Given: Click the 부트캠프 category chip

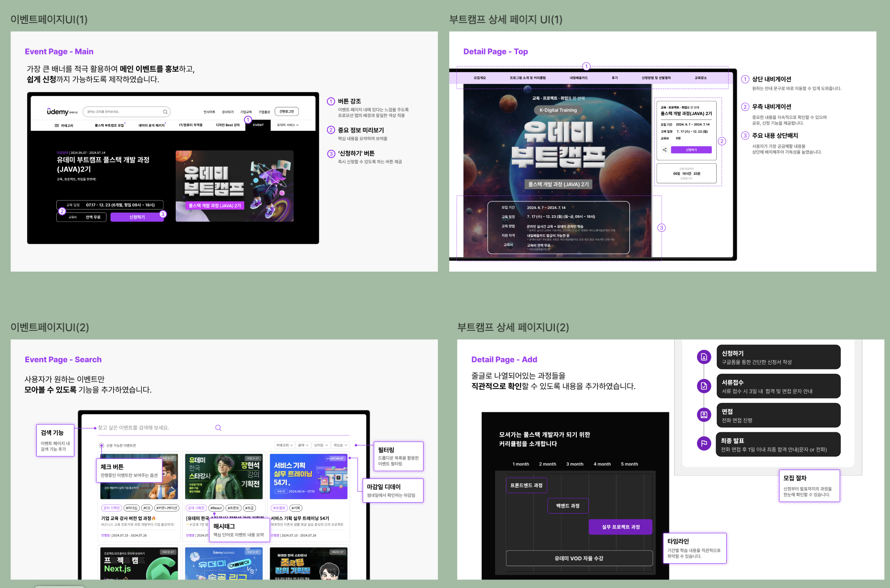Looking at the screenshot, I should point(279,508).
